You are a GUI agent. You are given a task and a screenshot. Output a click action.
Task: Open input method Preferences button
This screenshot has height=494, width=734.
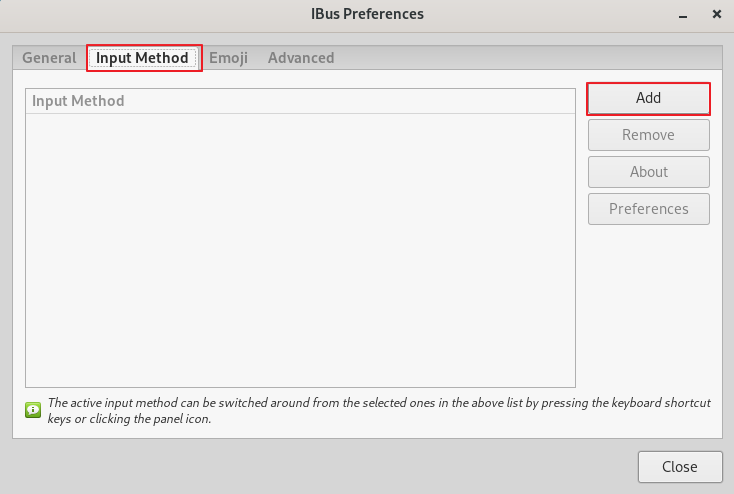[x=648, y=209]
